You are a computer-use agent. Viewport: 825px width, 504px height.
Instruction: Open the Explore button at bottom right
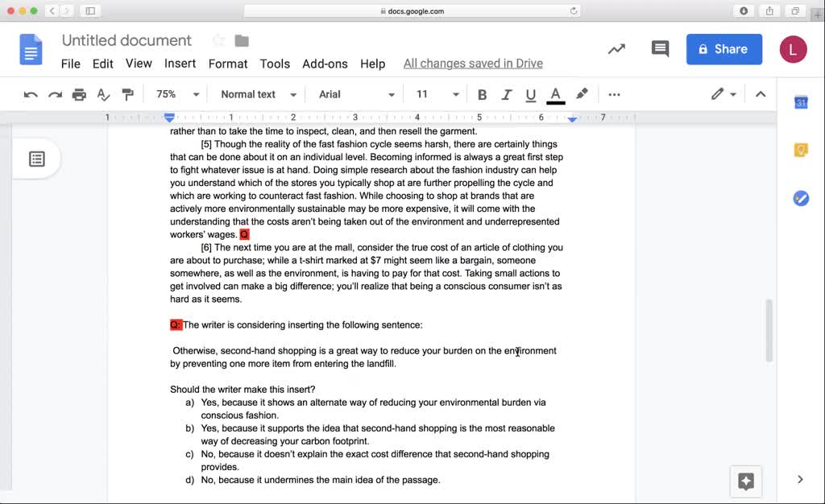[x=746, y=481]
